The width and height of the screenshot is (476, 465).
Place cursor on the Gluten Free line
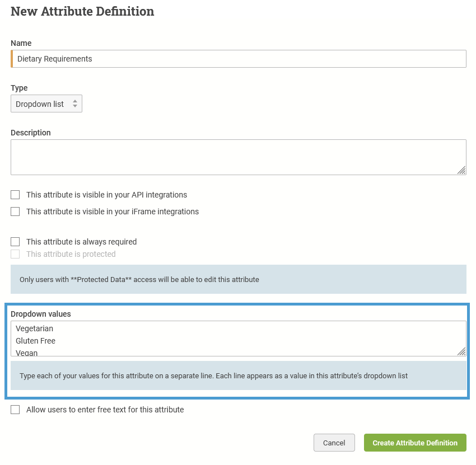coord(35,341)
